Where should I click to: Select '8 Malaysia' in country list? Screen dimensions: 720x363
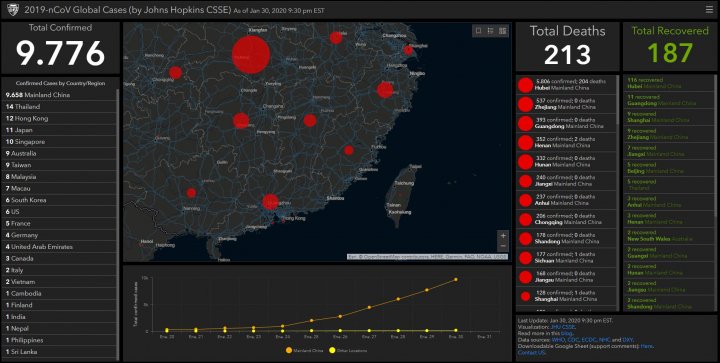click(59, 177)
